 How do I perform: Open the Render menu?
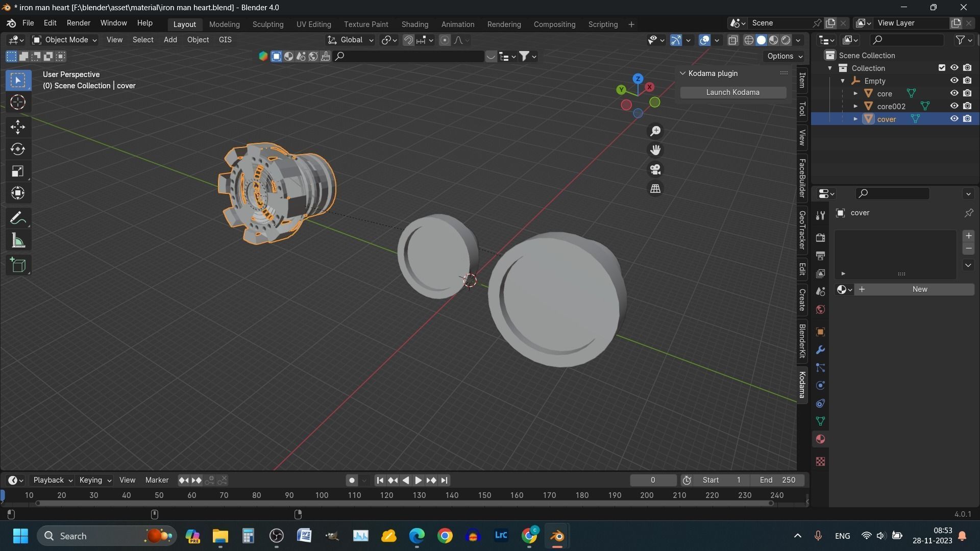click(78, 23)
